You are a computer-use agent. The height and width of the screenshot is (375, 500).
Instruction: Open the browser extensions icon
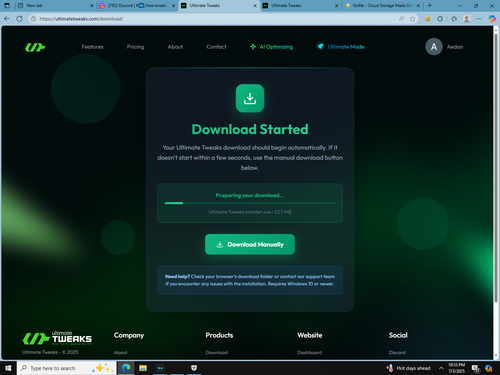[x=440, y=19]
